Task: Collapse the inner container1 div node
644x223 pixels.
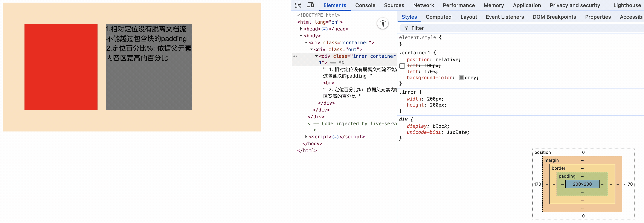Action: point(316,56)
